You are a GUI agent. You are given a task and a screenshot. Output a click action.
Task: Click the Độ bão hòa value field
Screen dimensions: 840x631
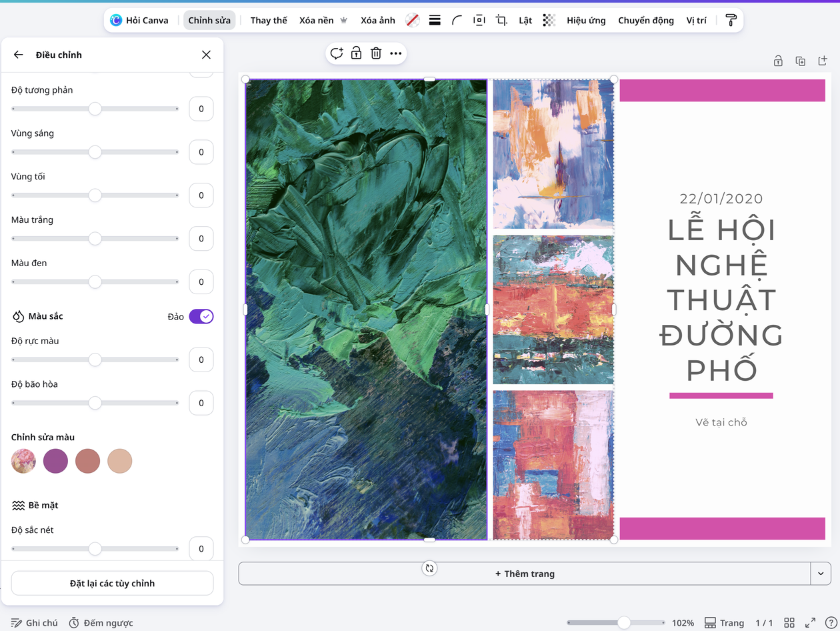pos(201,403)
